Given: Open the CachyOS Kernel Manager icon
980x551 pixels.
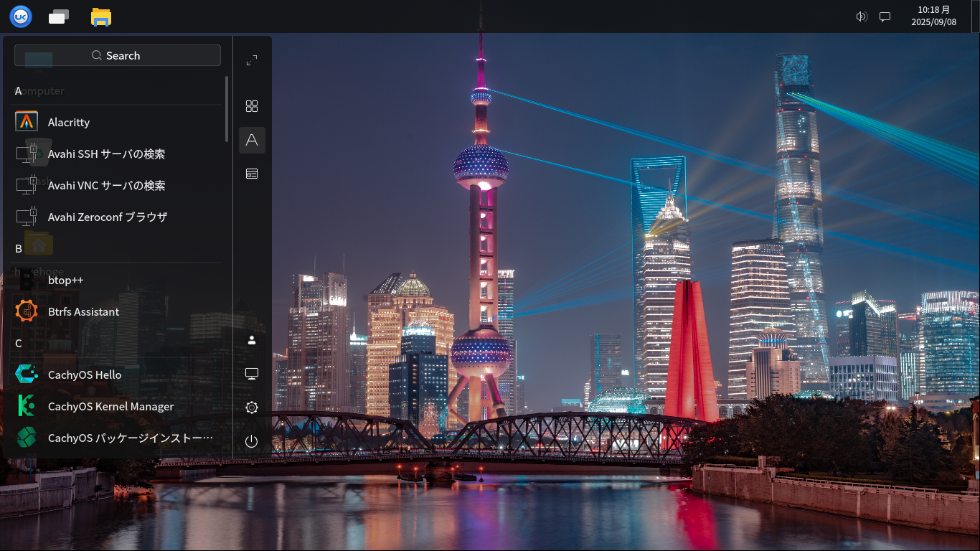Looking at the screenshot, I should coord(27,406).
